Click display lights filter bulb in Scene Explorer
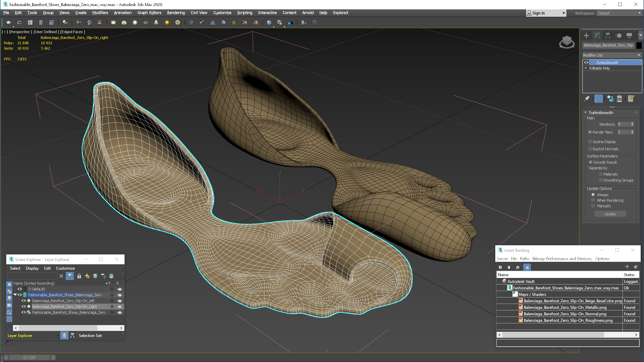The image size is (644, 362). (x=9, y=298)
